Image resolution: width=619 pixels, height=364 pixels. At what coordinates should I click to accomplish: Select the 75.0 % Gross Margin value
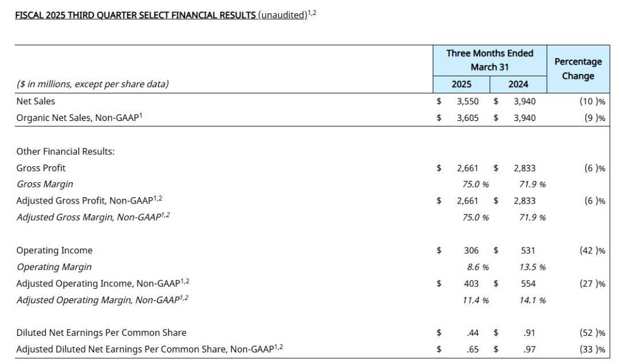click(x=475, y=185)
